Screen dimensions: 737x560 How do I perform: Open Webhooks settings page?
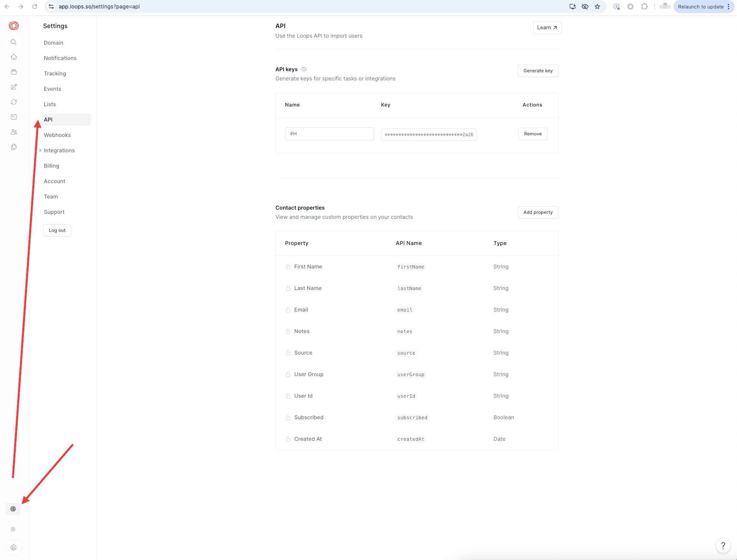57,135
